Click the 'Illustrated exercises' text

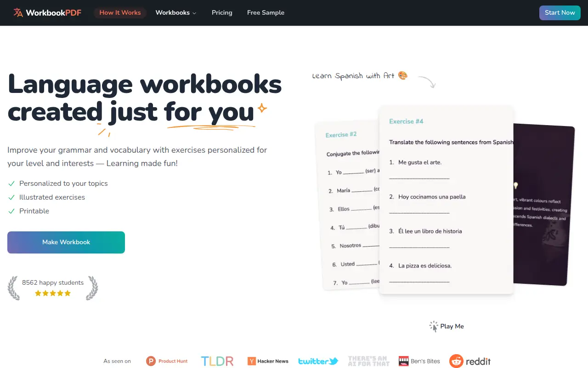tap(52, 197)
